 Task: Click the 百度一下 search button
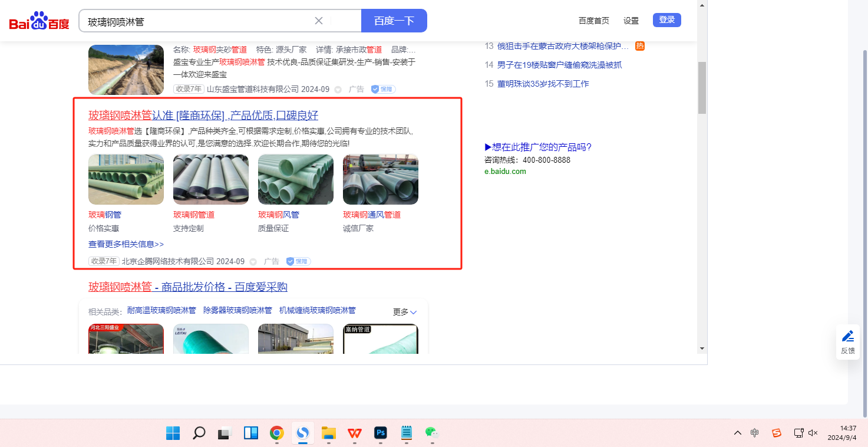pos(394,21)
